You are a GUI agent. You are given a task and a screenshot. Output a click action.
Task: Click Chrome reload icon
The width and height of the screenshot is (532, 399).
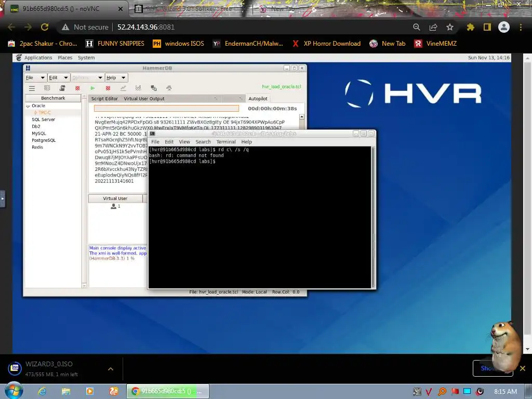pyautogui.click(x=45, y=27)
